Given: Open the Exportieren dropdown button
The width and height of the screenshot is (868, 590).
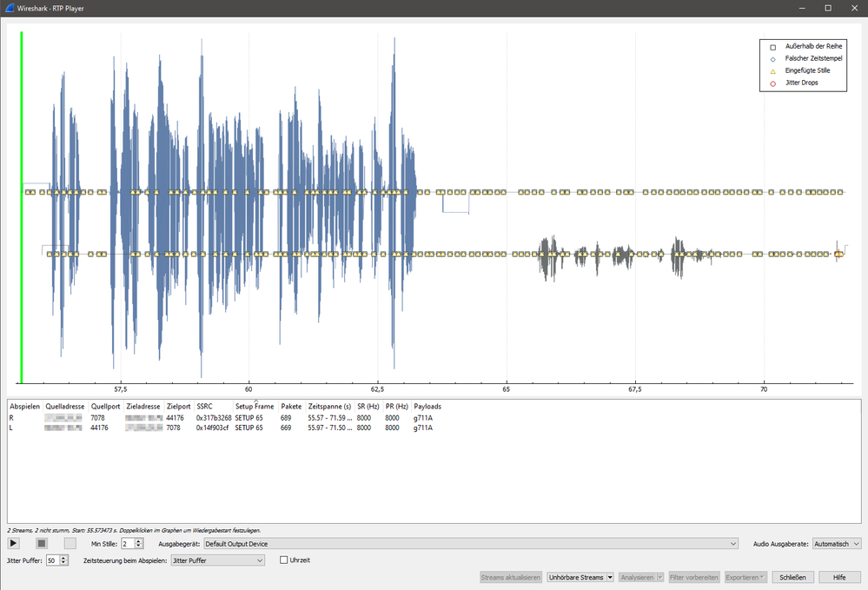Looking at the screenshot, I should pos(745,577).
